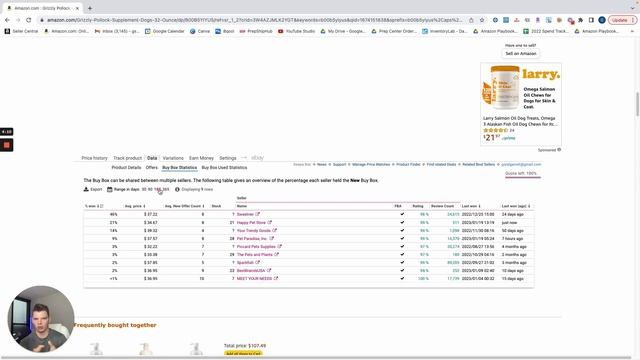Open the Pet Paradise, Inc. external link icon
640x360 pixels.
tap(271, 238)
